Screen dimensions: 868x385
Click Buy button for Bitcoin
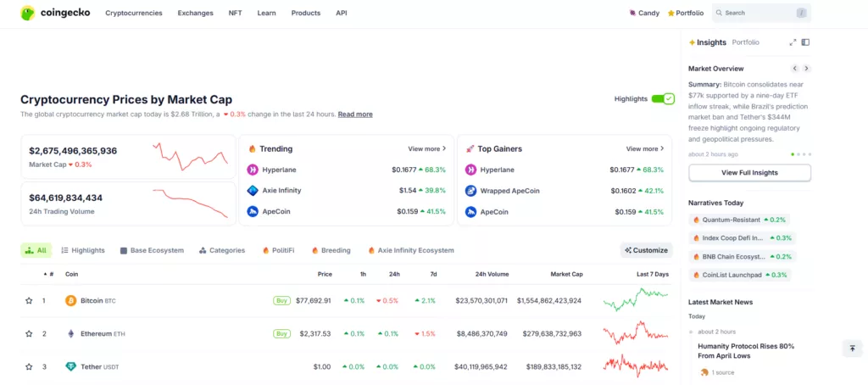(281, 301)
